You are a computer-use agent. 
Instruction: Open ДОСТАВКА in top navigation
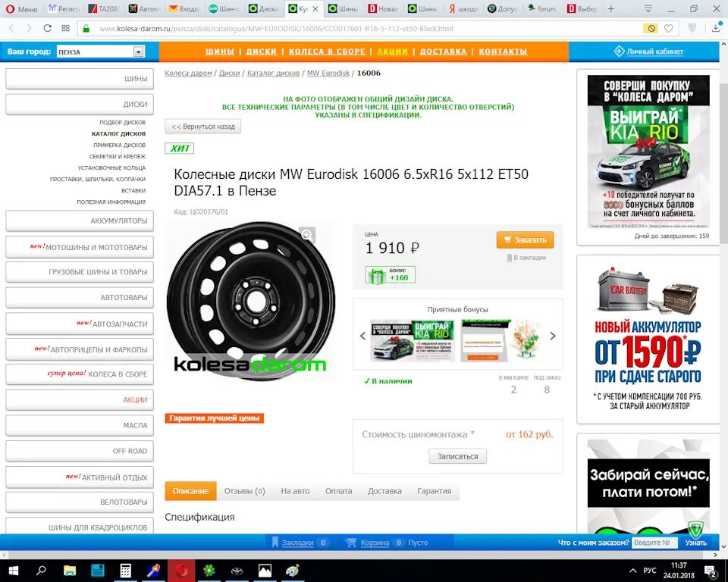coord(444,52)
